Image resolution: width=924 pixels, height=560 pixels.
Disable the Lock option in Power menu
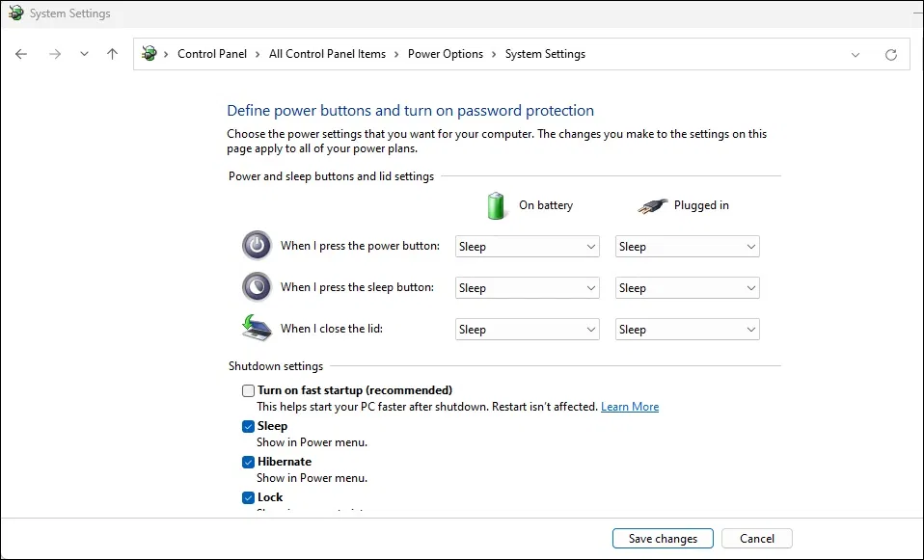pos(248,497)
